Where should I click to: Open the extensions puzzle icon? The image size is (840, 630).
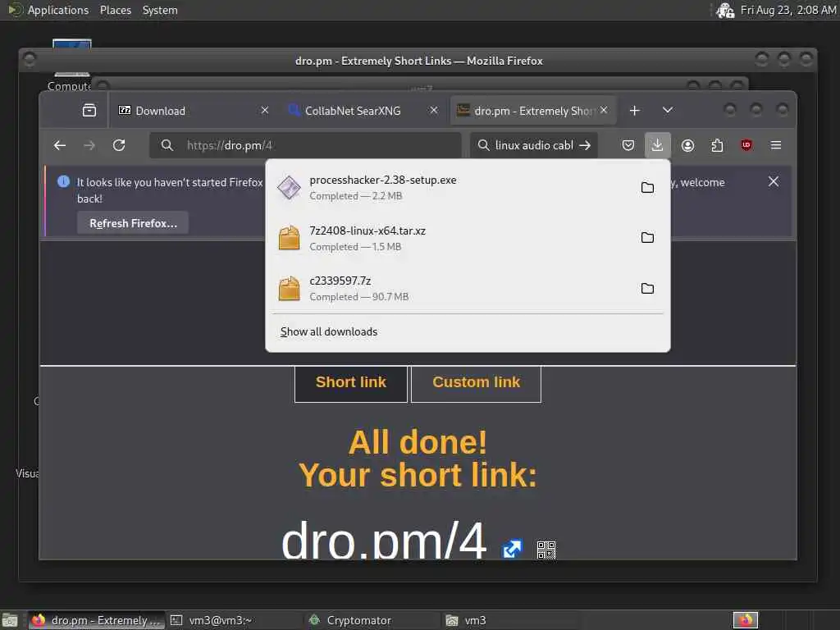point(717,145)
